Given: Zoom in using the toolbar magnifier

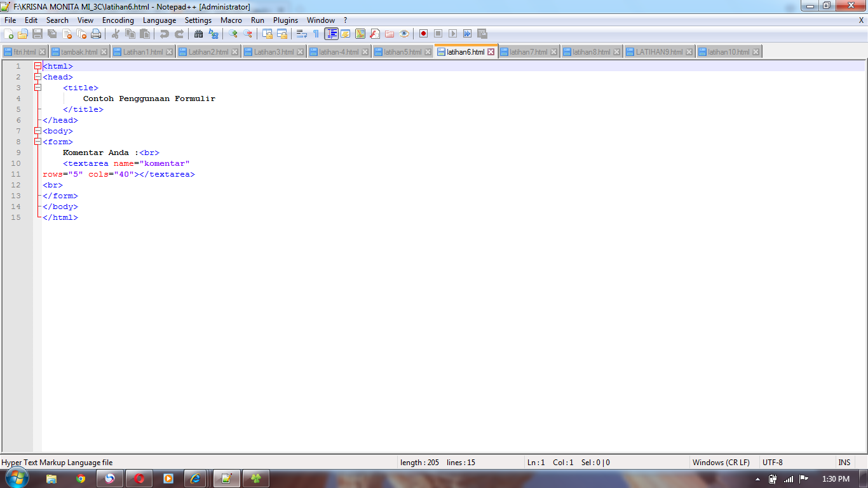Looking at the screenshot, I should tap(233, 34).
